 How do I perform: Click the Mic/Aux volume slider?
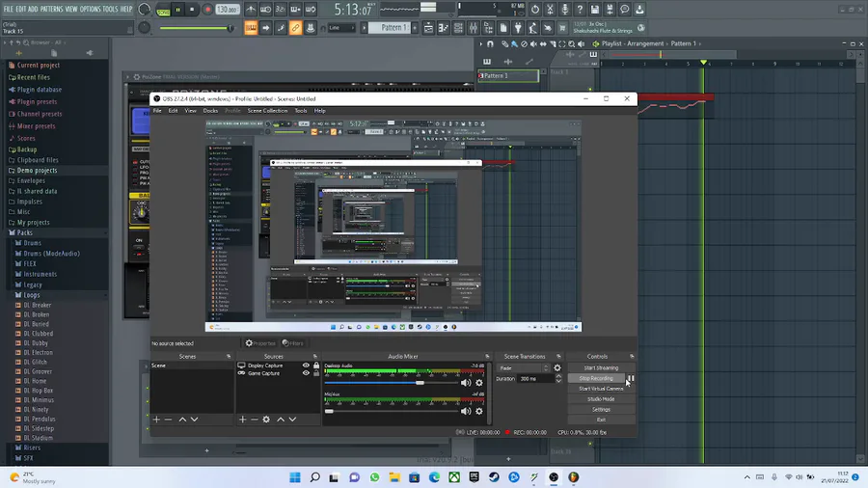391,411
